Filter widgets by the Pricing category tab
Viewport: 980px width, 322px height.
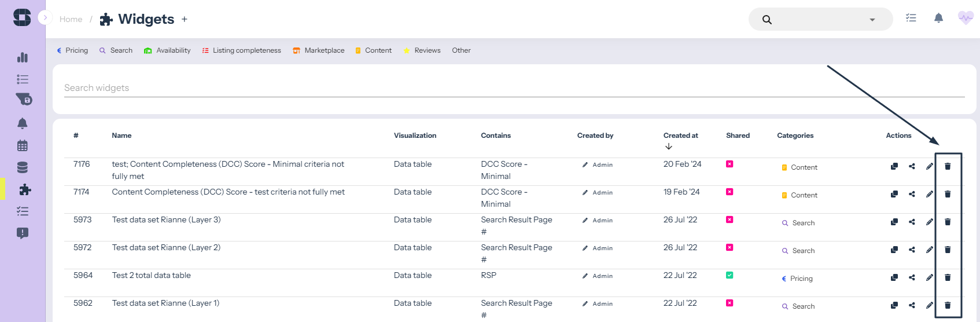click(x=72, y=50)
